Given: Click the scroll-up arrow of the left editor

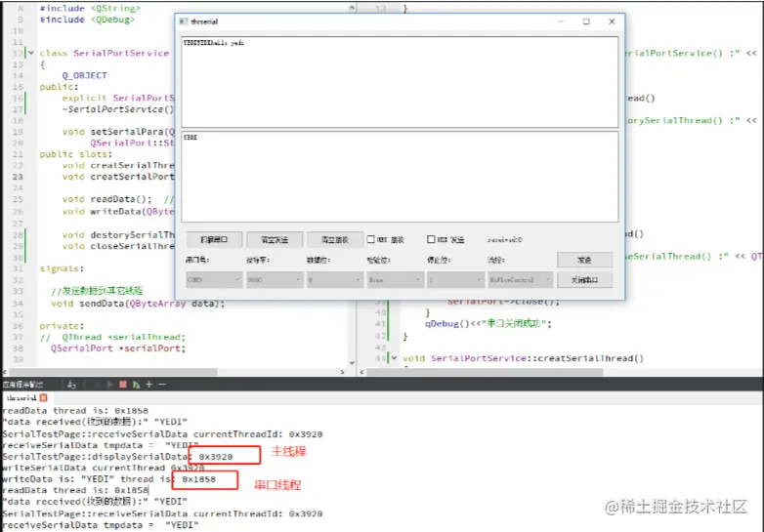Looking at the screenshot, I should (x=352, y=8).
